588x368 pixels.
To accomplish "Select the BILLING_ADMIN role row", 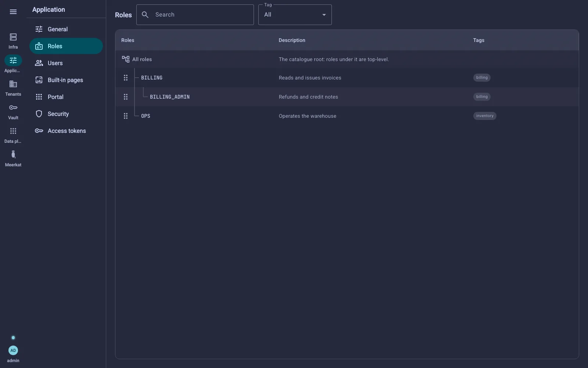I will pos(347,97).
